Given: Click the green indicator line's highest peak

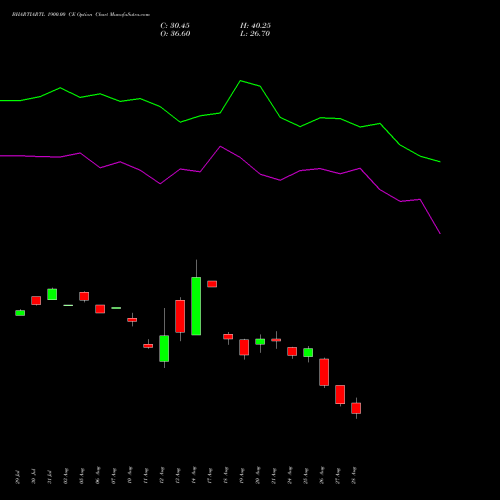Looking at the screenshot, I should (x=241, y=81).
